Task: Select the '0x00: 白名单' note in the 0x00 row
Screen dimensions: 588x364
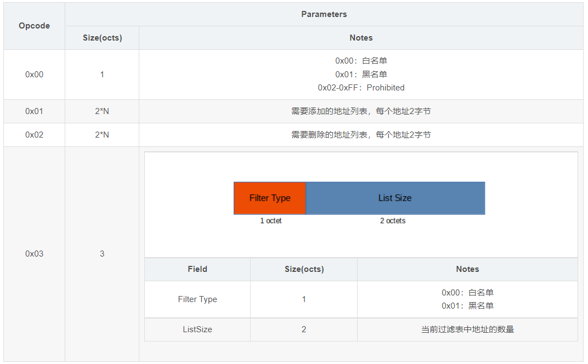Action: coord(361,61)
